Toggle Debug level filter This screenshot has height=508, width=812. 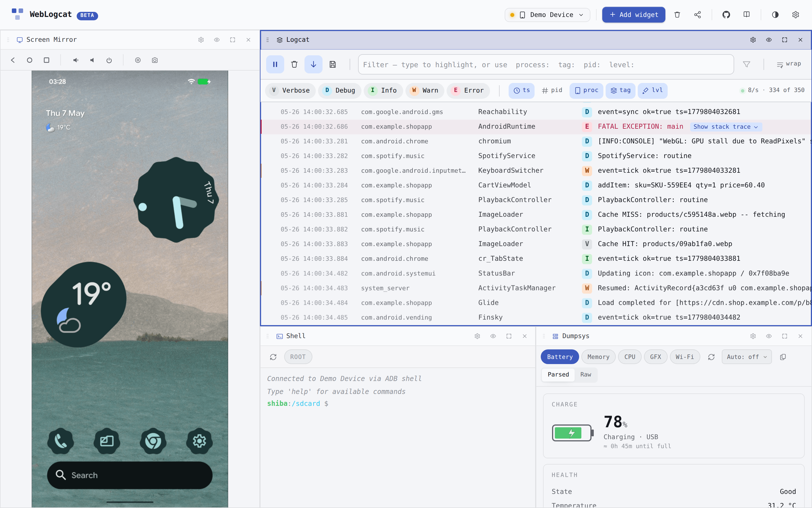(x=339, y=90)
